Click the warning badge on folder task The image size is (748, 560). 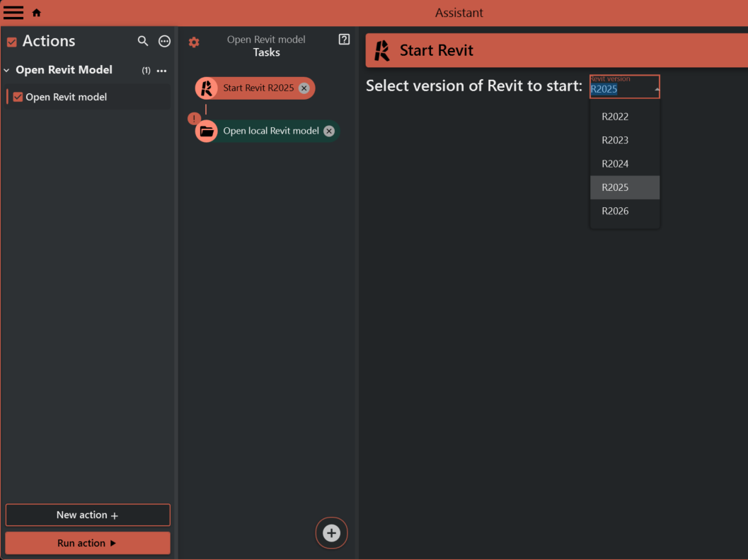point(194,119)
